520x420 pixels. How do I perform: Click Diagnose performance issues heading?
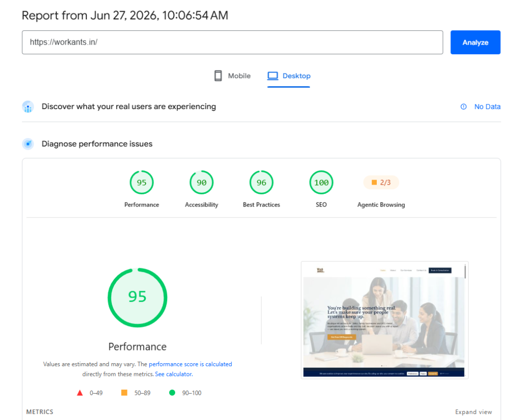tap(97, 144)
